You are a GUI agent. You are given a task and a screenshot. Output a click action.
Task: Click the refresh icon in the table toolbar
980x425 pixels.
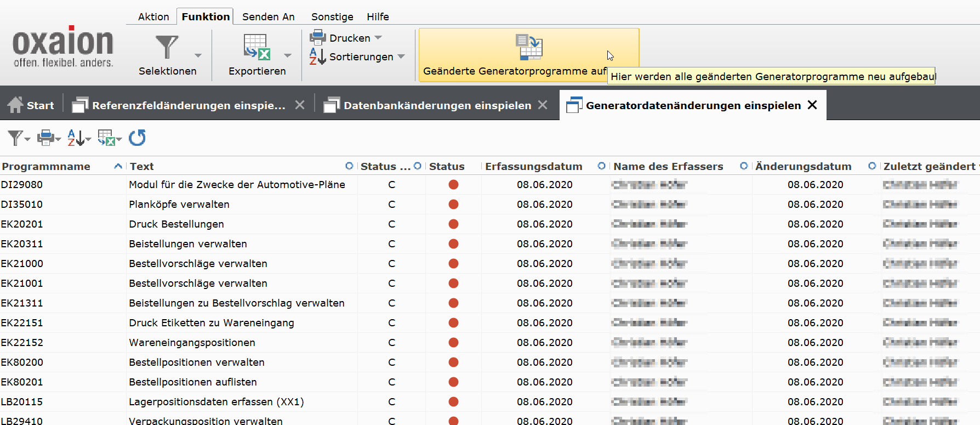click(137, 138)
